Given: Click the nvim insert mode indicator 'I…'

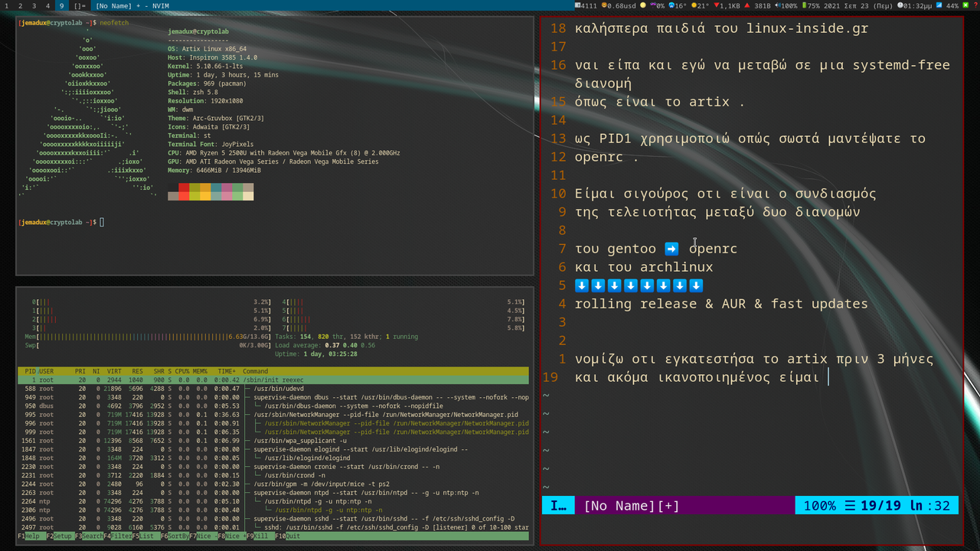Looking at the screenshot, I should pos(559,506).
